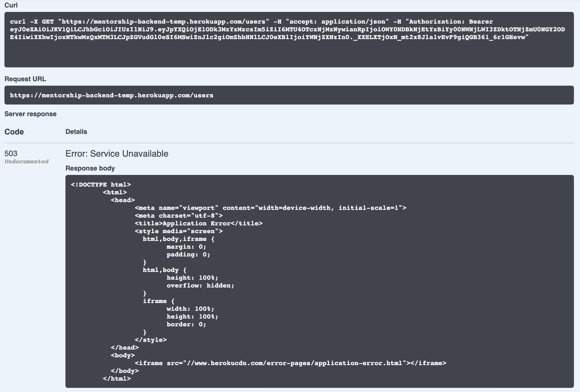Viewport: 580px width, 392px height.
Task: Select the 503 status code
Action: pos(11,153)
